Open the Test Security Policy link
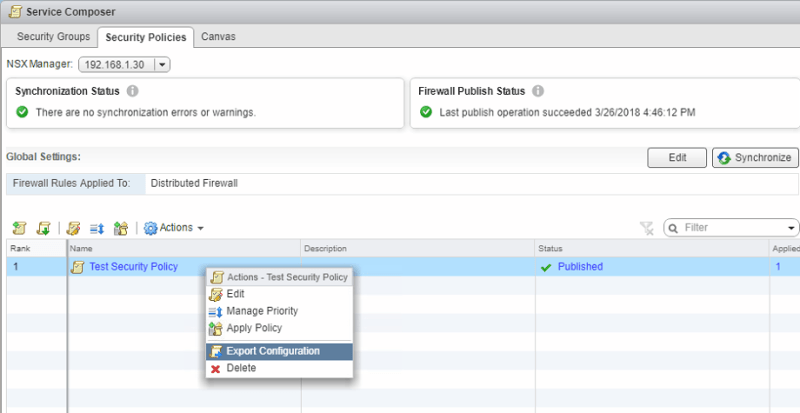 point(134,267)
